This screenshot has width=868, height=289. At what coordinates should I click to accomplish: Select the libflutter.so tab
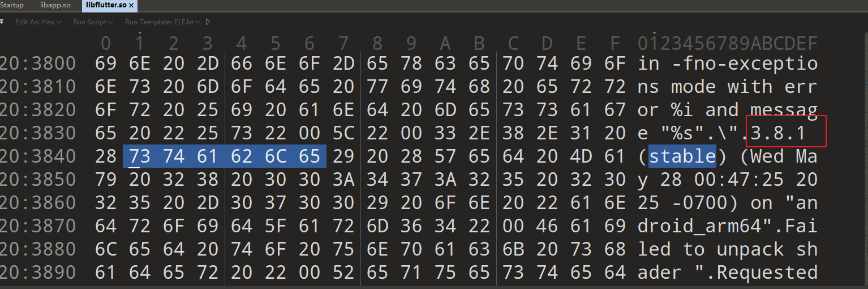pyautogui.click(x=105, y=5)
